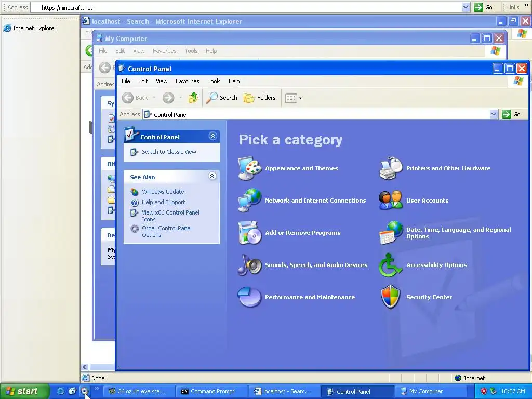The width and height of the screenshot is (532, 399).
Task: Click left arrow of horizontal scrollbar
Action: coord(85,367)
